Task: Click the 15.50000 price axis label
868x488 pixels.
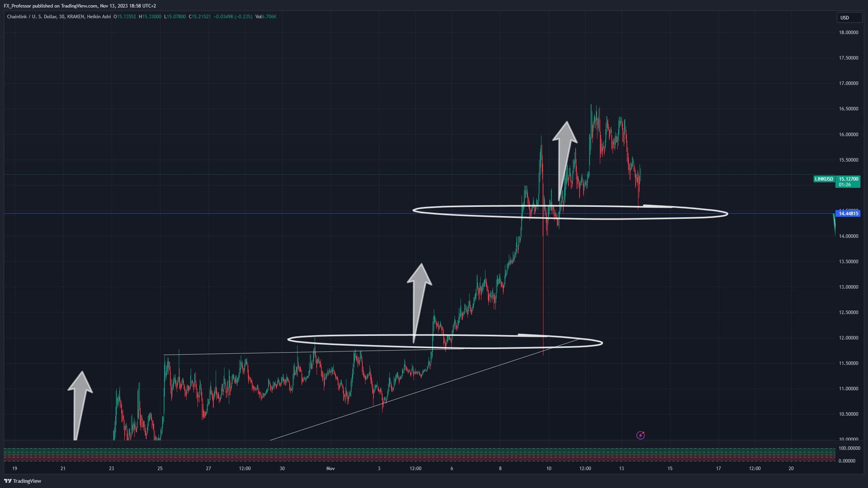Action: (849, 160)
